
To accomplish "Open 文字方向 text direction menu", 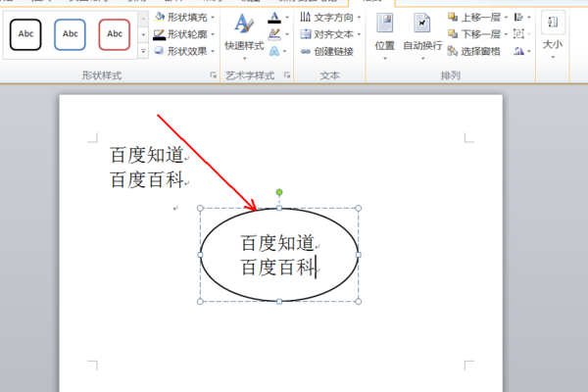I will tap(330, 18).
